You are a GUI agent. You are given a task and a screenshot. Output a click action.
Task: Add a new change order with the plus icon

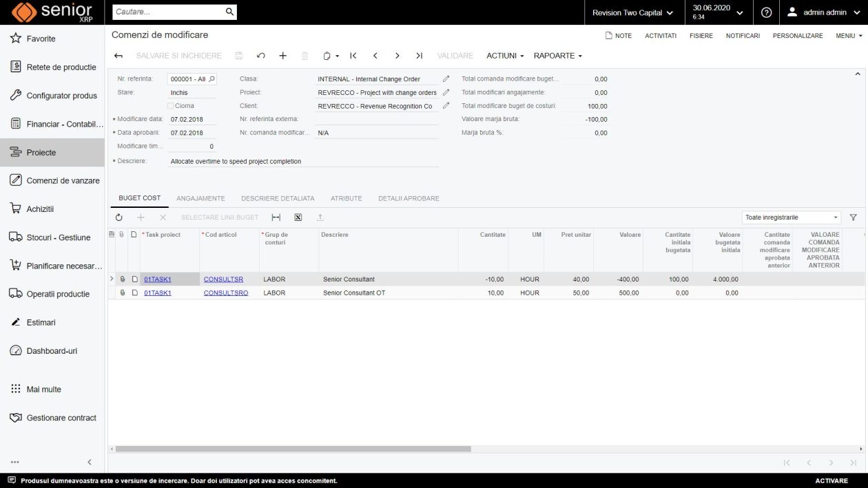click(282, 55)
